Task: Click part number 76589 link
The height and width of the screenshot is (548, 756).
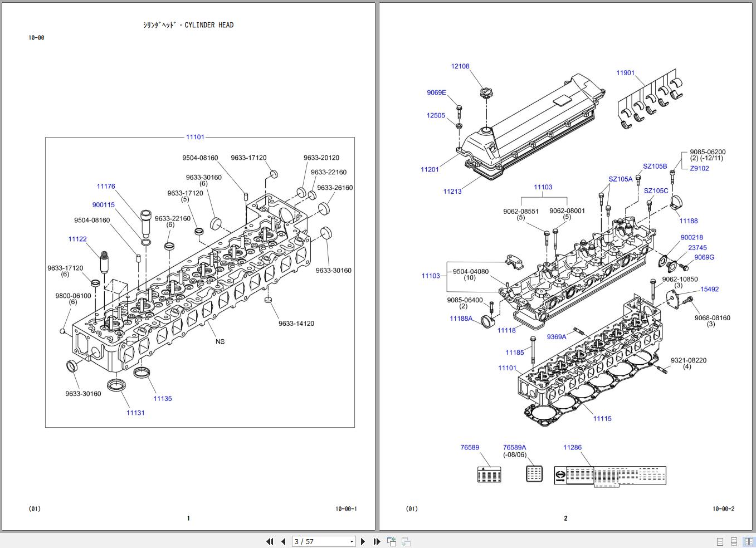Action: click(x=470, y=448)
